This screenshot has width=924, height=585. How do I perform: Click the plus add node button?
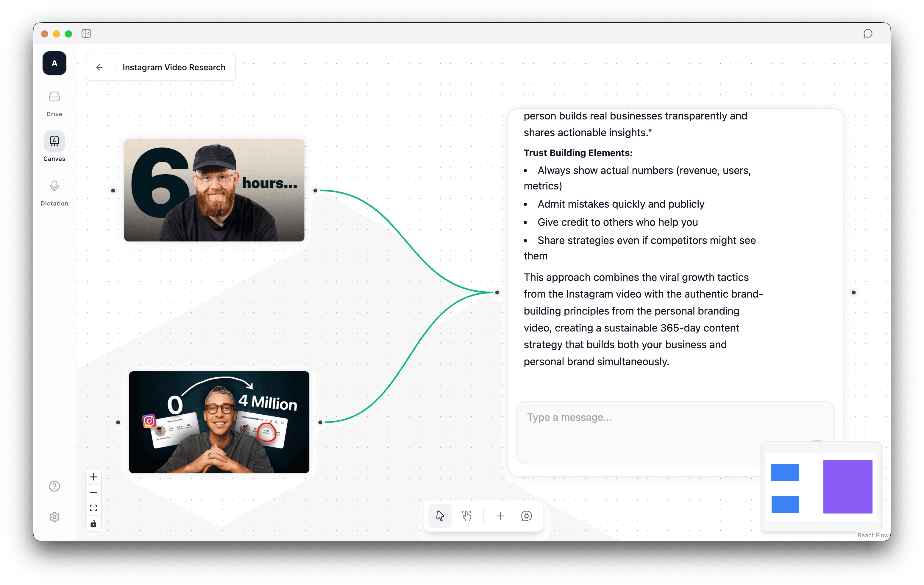[500, 516]
